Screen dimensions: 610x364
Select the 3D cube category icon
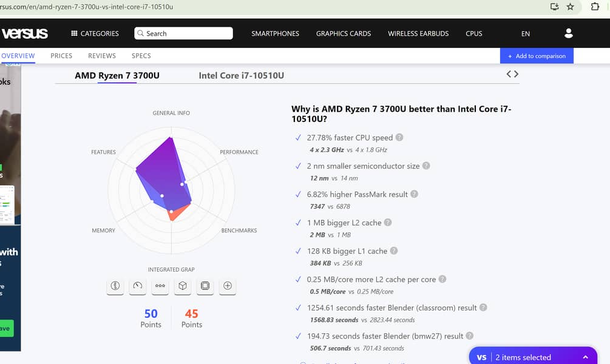coord(183,286)
